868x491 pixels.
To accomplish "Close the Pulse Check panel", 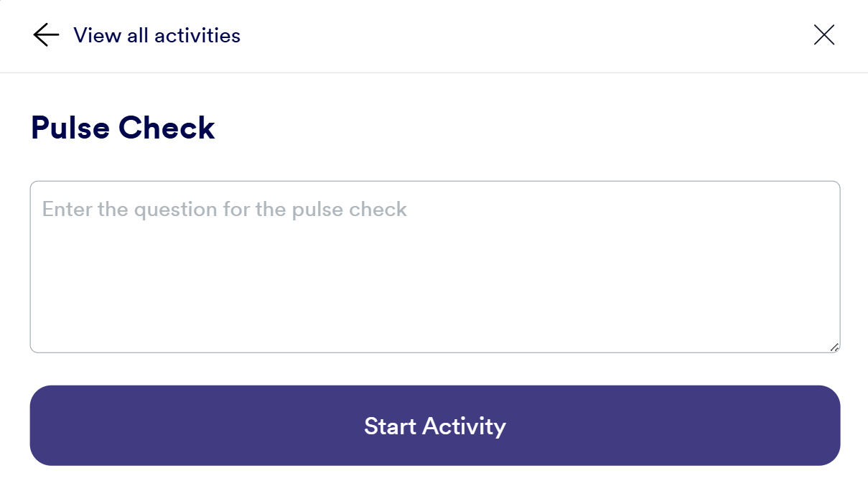I will click(x=823, y=35).
